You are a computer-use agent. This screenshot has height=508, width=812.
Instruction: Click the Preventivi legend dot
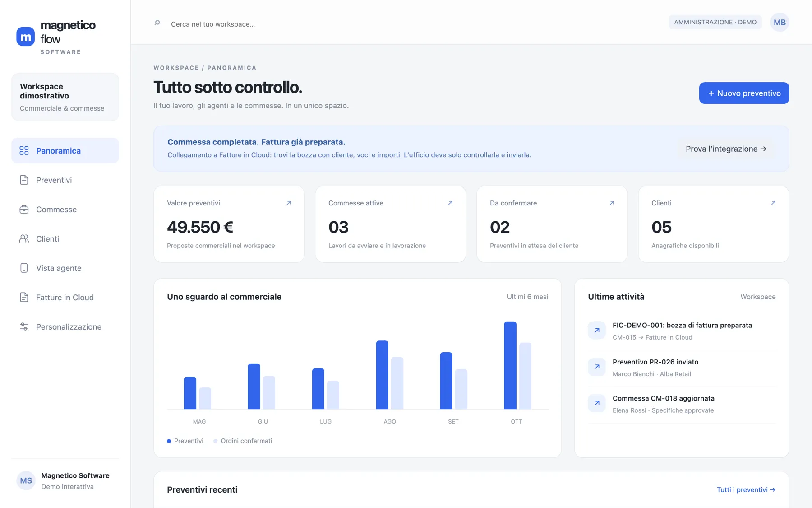(169, 441)
